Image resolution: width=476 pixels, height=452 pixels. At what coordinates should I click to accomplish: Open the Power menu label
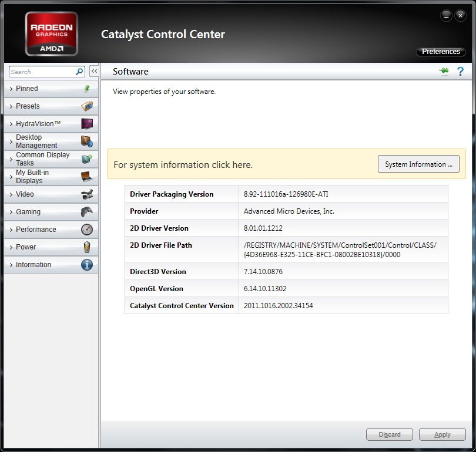point(26,247)
